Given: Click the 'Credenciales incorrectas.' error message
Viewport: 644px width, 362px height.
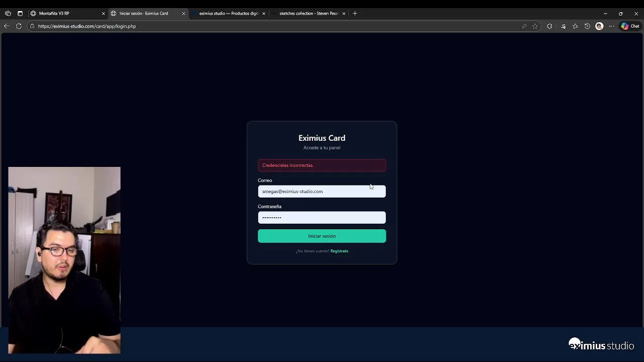Looking at the screenshot, I should [x=322, y=165].
